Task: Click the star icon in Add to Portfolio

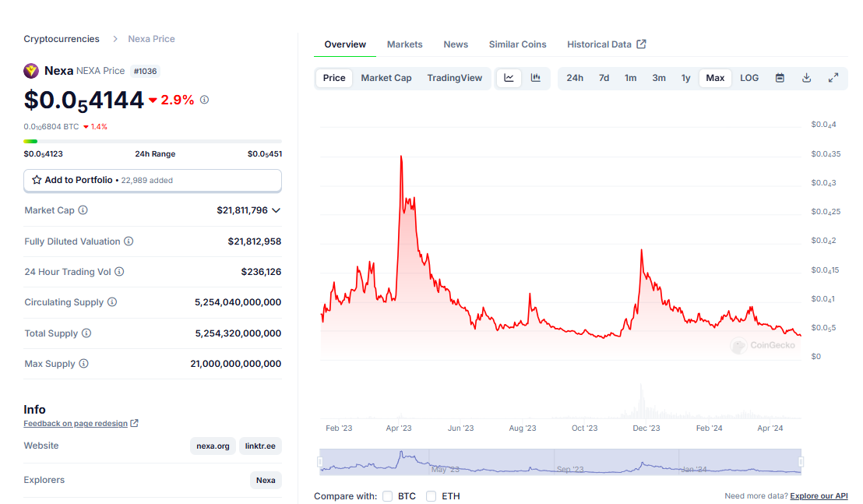Action: (x=37, y=180)
